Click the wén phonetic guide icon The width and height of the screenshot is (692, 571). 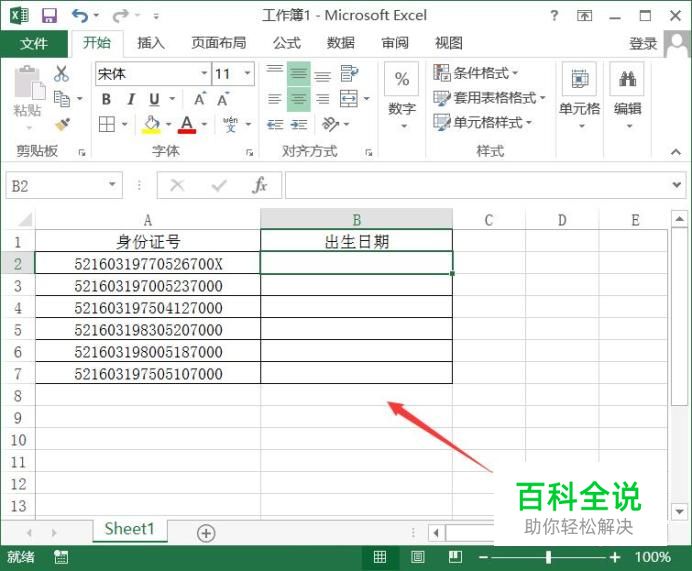pyautogui.click(x=230, y=124)
